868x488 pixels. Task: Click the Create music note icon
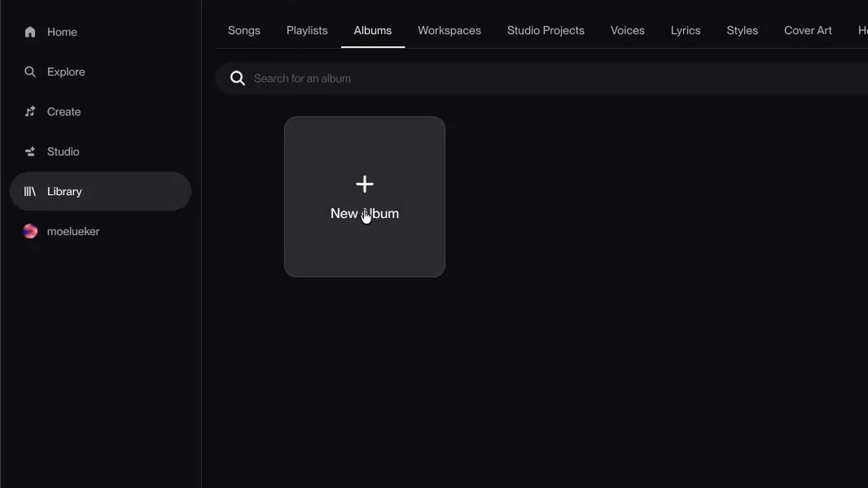coord(30,112)
